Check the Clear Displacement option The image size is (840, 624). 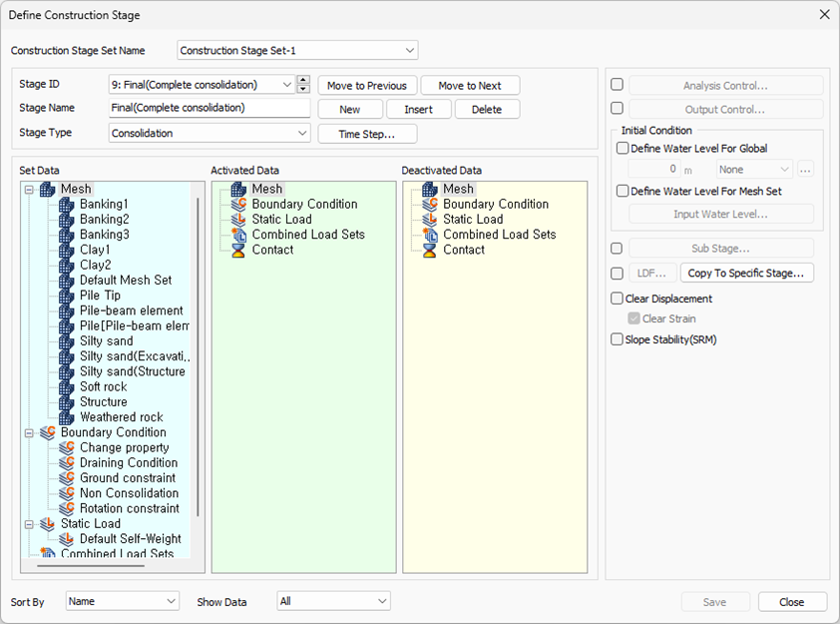click(x=618, y=299)
